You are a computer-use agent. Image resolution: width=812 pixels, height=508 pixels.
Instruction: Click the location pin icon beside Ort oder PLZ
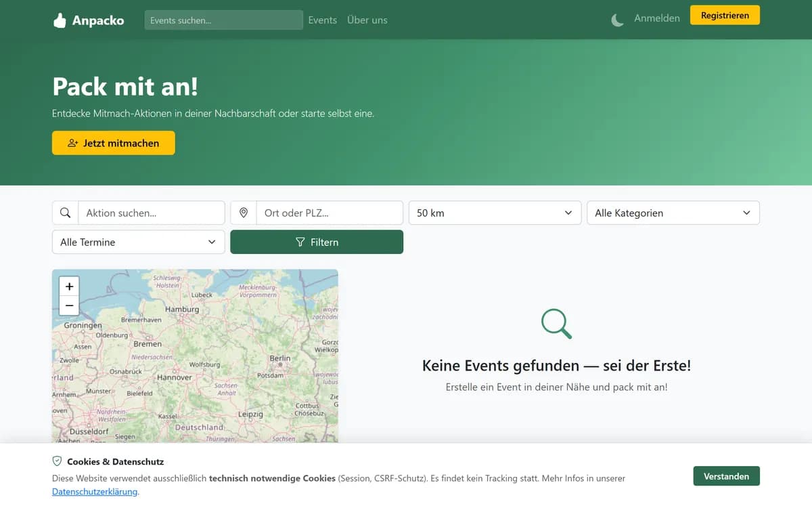click(244, 213)
